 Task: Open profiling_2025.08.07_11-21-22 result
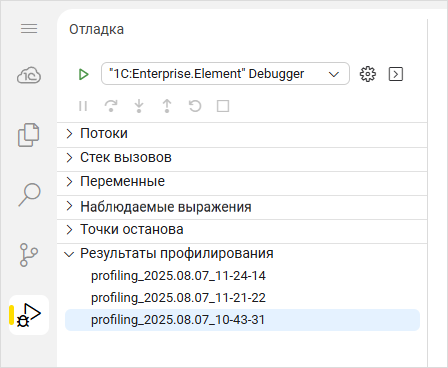click(x=242, y=298)
